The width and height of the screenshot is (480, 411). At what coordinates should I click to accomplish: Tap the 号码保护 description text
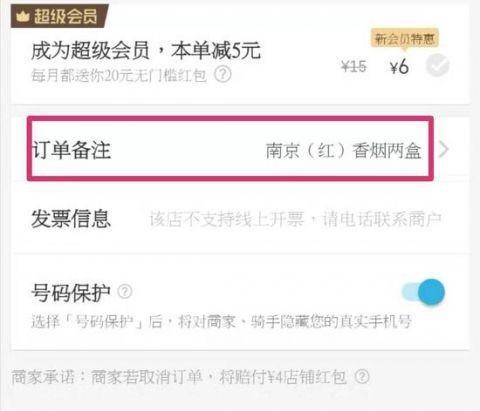coord(221,321)
